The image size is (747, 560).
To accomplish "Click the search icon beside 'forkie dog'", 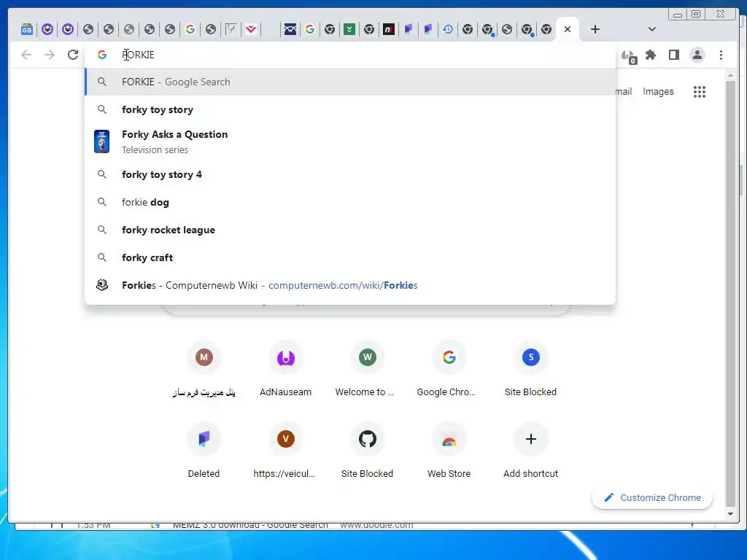I will 102,202.
